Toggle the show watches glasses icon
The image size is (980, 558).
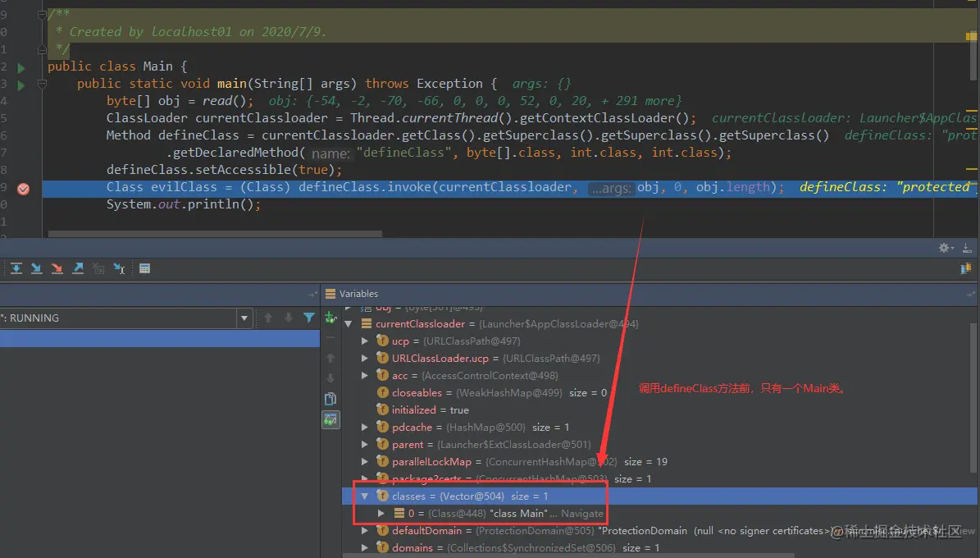330,419
